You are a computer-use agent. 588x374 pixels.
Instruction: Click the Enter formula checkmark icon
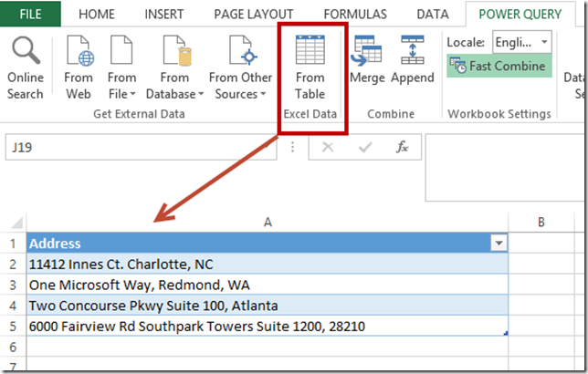click(365, 147)
